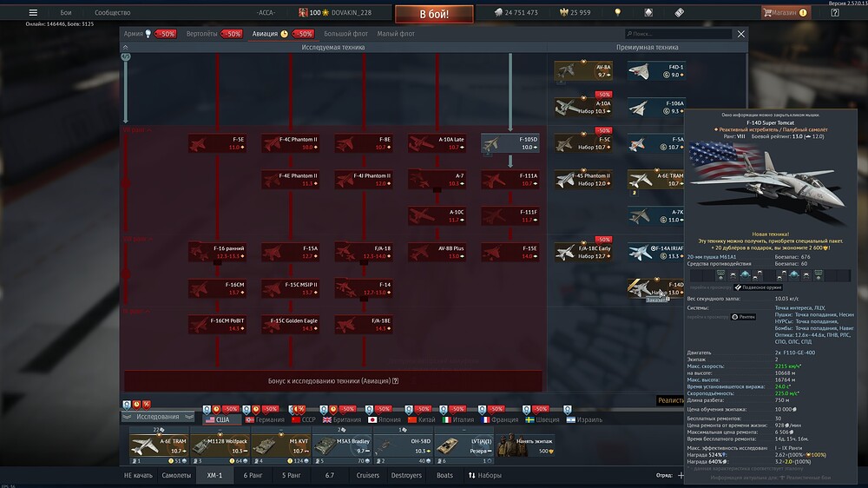Image resolution: width=868 pixels, height=488 pixels.
Task: Click the Silver Lions balance 24 751 473
Action: (516, 12)
